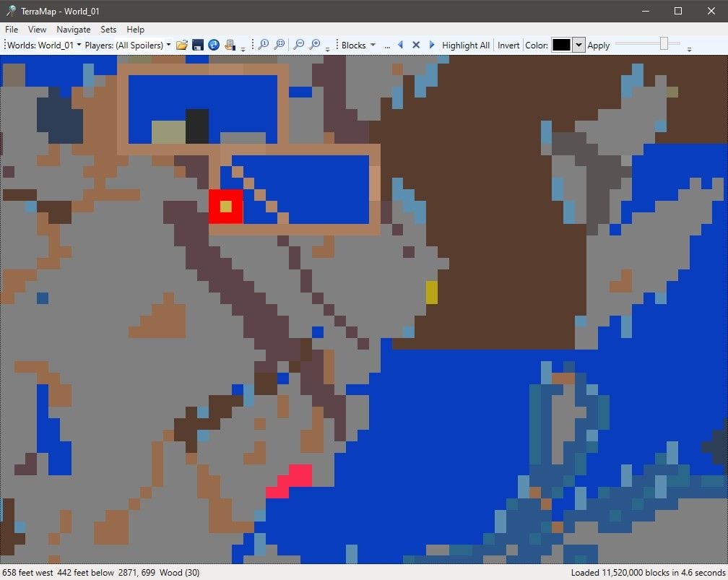Open the Sets menu
This screenshot has width=728, height=580.
108,30
